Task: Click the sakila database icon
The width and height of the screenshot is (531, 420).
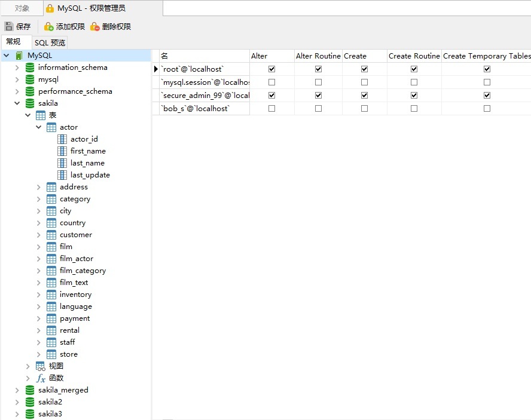Action: tap(30, 103)
